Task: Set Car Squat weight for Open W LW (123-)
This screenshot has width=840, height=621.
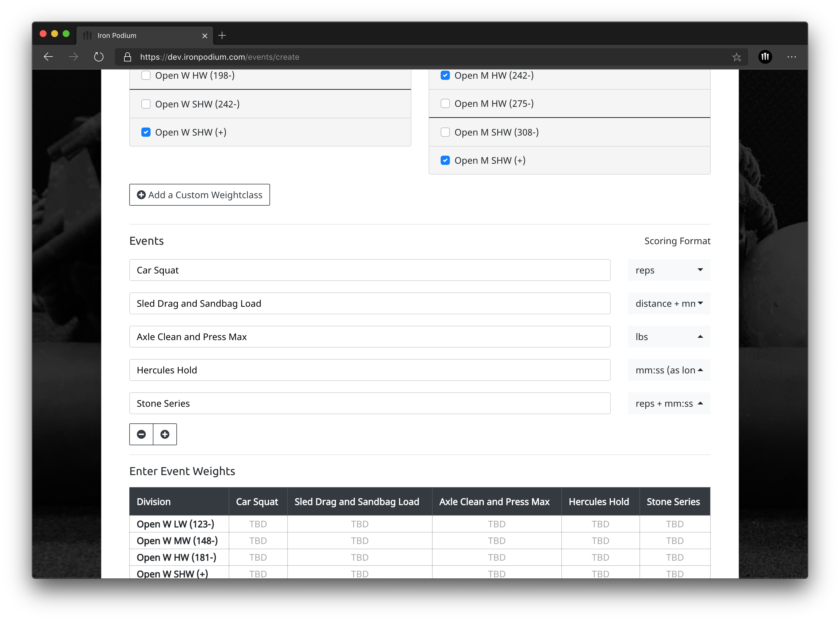Action: pos(258,524)
